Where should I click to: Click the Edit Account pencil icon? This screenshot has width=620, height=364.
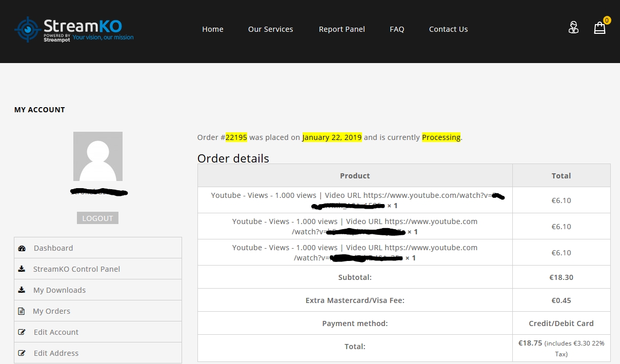[22, 332]
